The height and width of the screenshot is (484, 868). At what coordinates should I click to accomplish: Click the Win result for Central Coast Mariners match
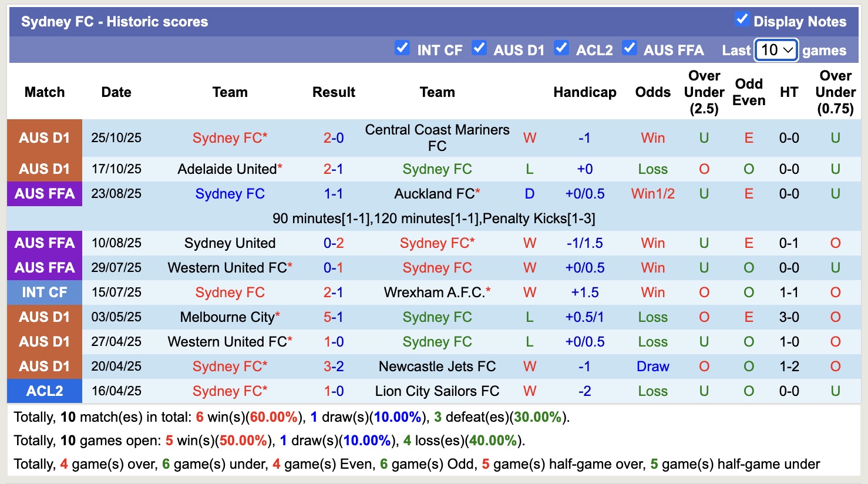pyautogui.click(x=652, y=137)
